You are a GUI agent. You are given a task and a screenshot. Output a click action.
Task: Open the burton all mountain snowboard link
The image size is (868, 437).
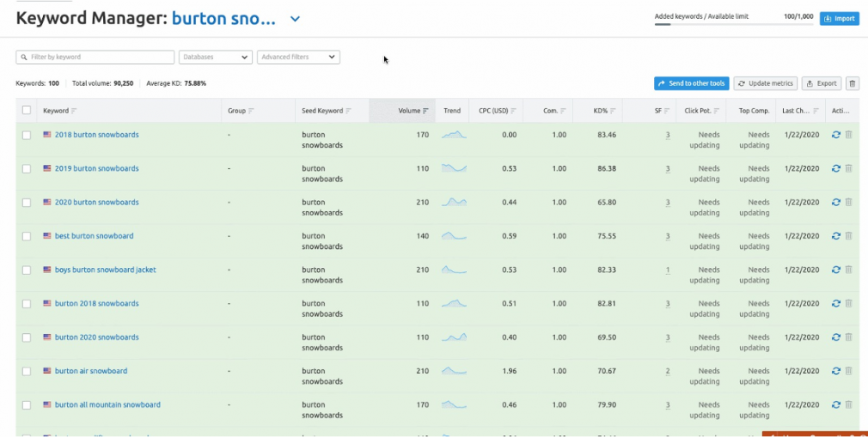coord(107,404)
